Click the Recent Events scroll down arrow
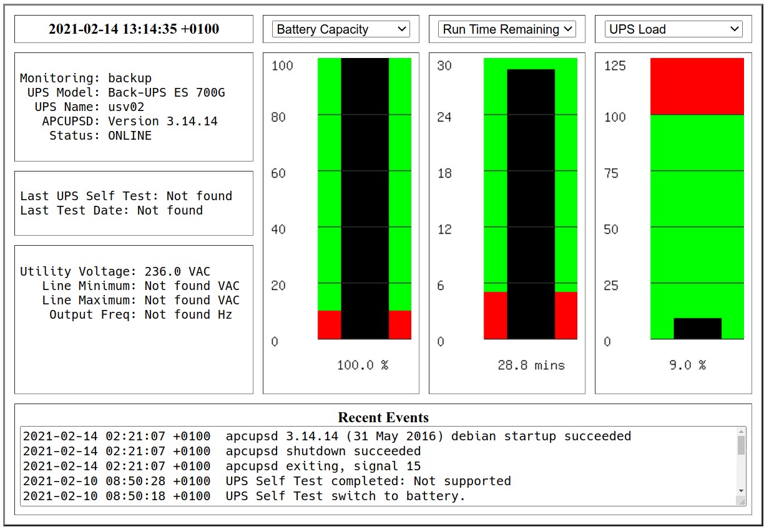Image resolution: width=769 pixels, height=532 pixels. (741, 491)
